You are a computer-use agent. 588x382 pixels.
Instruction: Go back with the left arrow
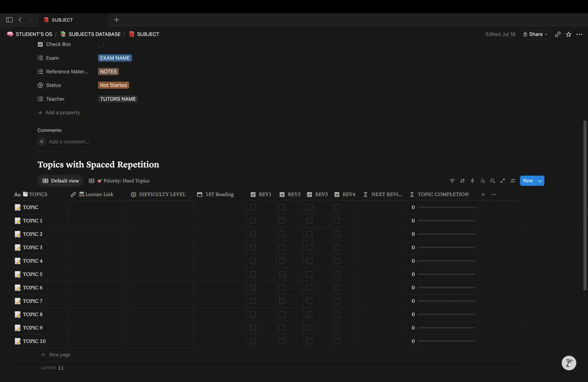[20, 20]
